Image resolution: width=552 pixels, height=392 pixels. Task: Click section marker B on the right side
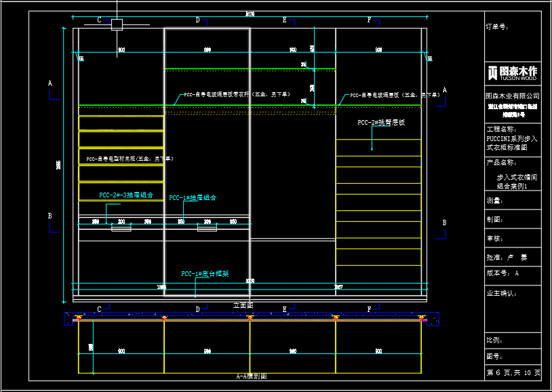coord(445,222)
